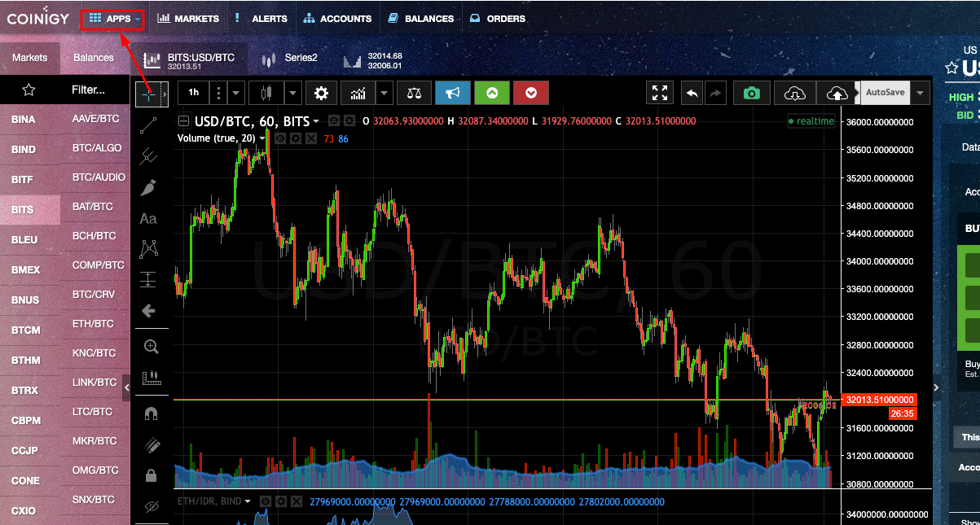The height and width of the screenshot is (525, 980).
Task: Open settings gear for Volume indicator
Action: (295, 138)
